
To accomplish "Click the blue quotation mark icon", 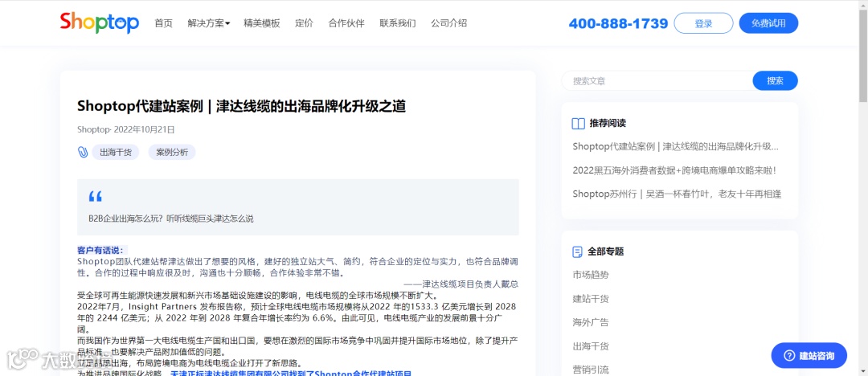I will tap(95, 196).
